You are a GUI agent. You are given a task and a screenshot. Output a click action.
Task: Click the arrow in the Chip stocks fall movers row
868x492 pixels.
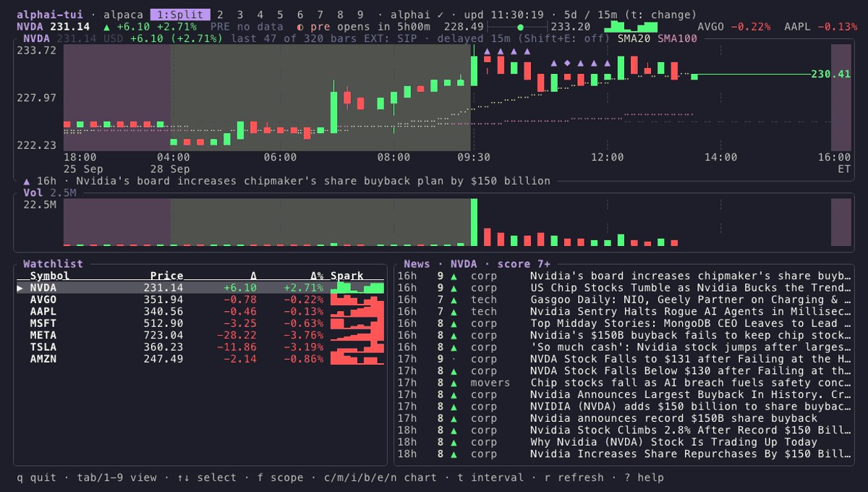pos(454,383)
